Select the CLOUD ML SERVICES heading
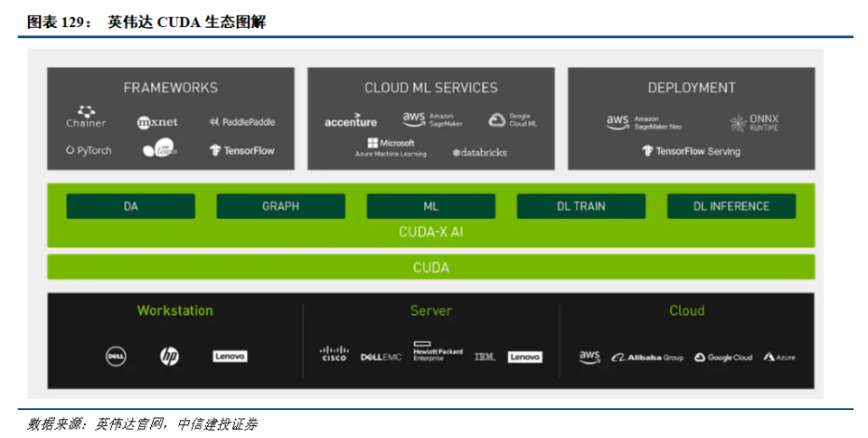The width and height of the screenshot is (868, 438). point(430,88)
